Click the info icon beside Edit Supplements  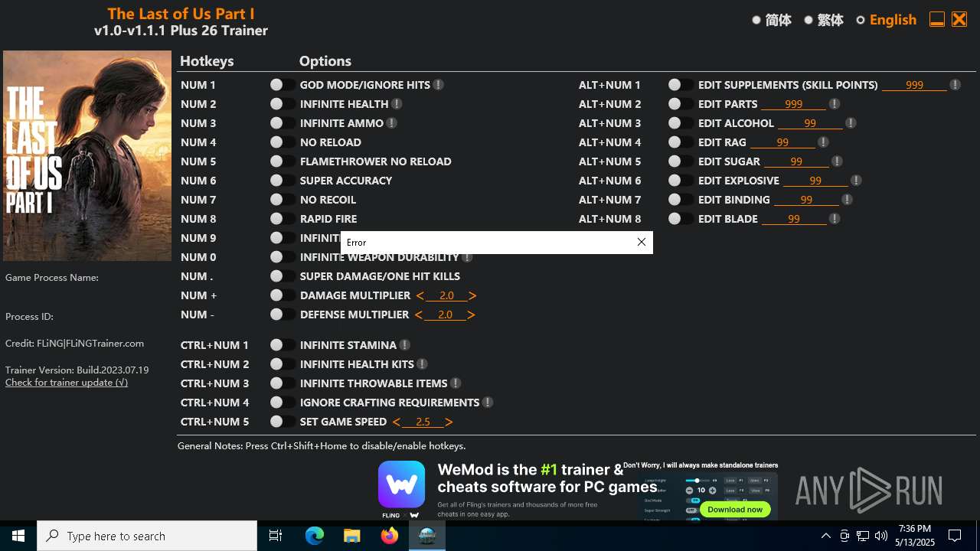tap(955, 85)
